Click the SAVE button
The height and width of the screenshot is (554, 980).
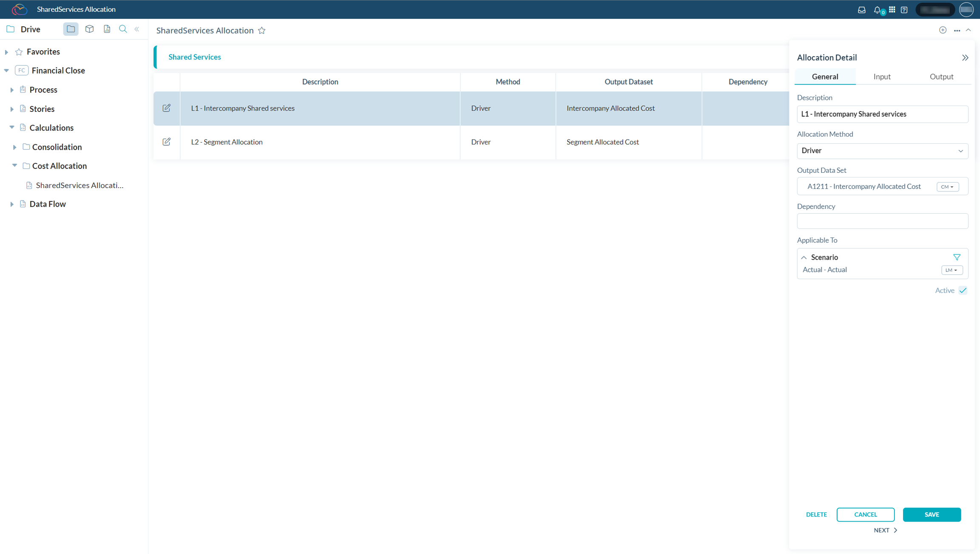pos(932,514)
